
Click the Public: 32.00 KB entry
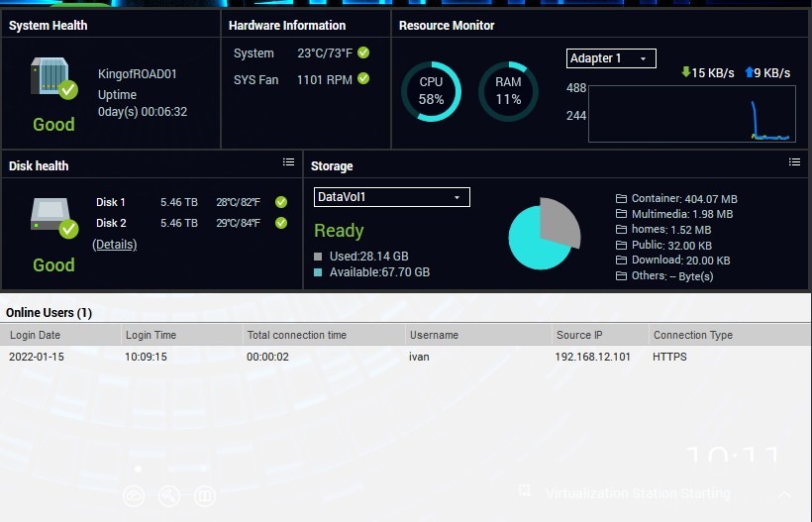(x=663, y=245)
